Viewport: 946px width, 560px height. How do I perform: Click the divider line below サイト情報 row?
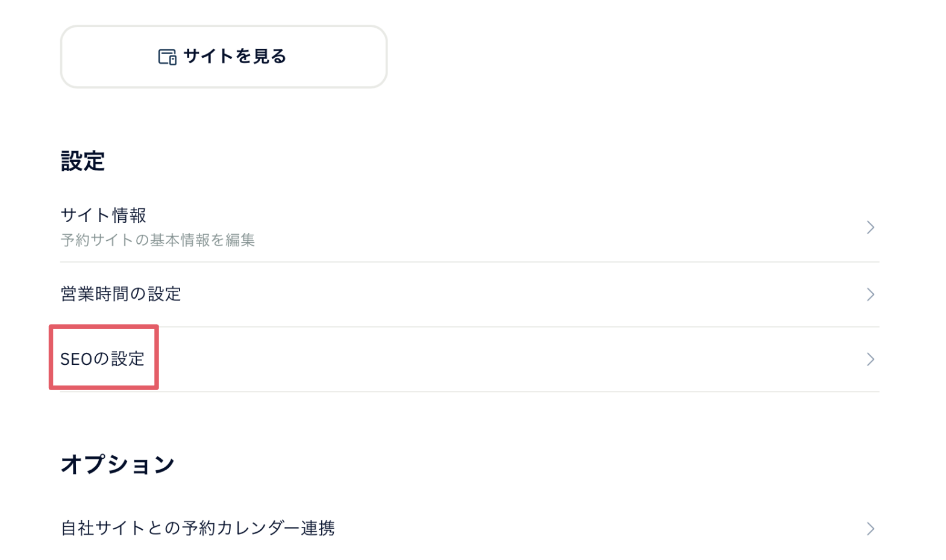point(470,262)
